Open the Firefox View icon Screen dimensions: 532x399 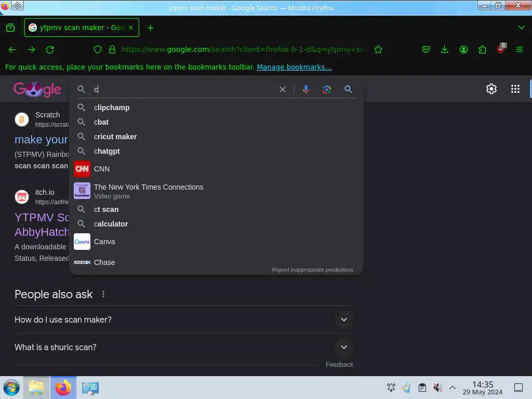(10, 28)
